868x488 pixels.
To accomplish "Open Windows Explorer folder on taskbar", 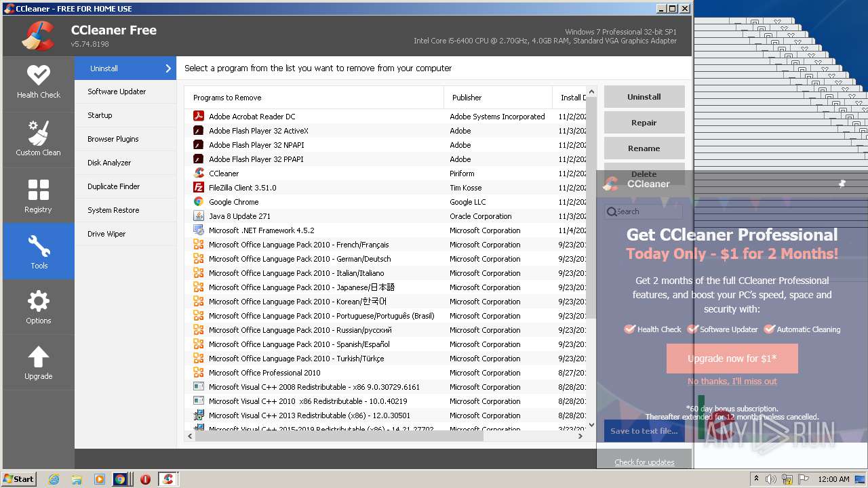I will [x=77, y=479].
